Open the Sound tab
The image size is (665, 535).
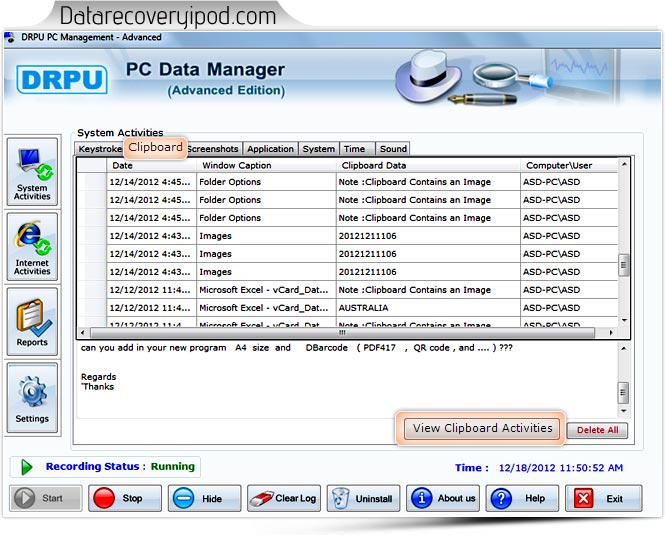[x=393, y=149]
